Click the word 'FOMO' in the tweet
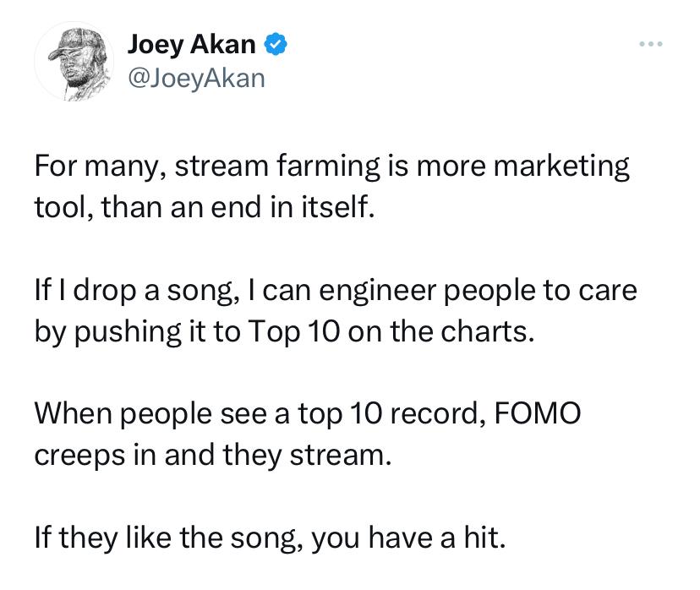 tap(538, 412)
